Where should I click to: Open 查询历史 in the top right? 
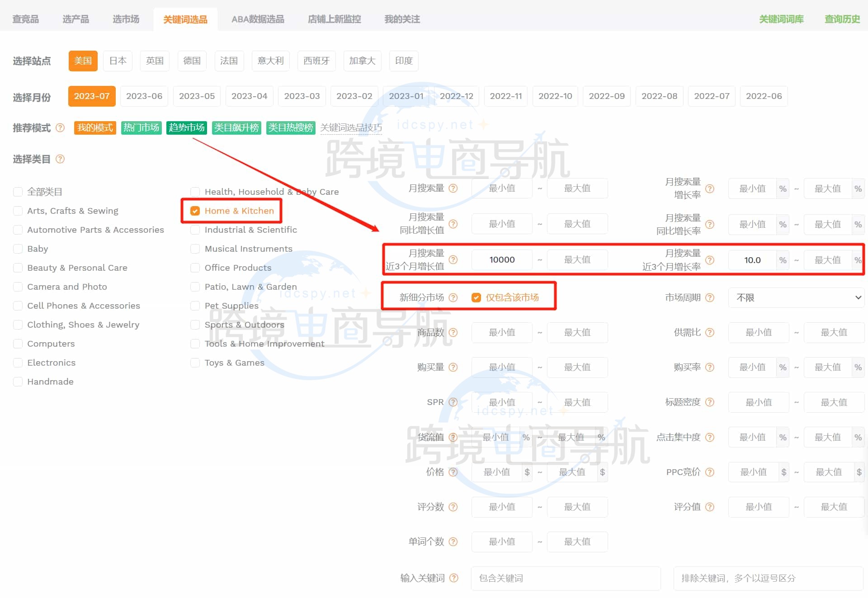(842, 19)
